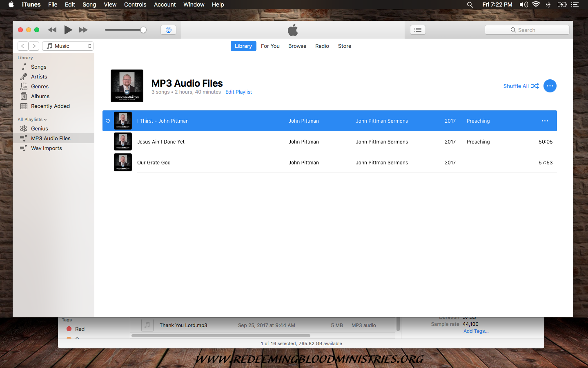Click Shuffle All
This screenshot has width=588, height=368.
tap(521, 86)
